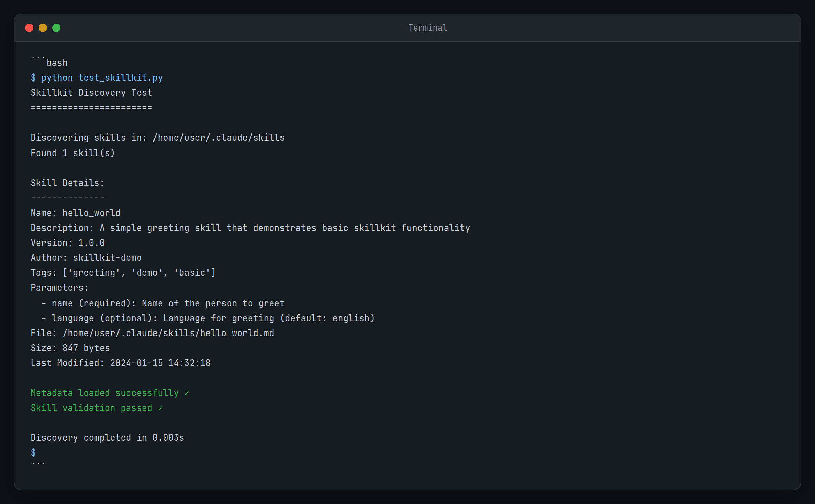Click the checkmark after 'Metadata loaded successfully'

186,393
